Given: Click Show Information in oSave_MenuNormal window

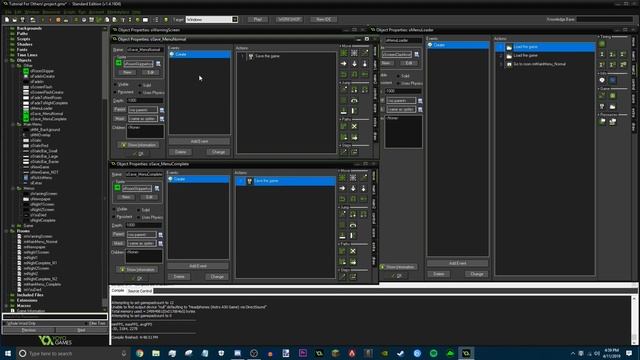Looking at the screenshot, I should 138,145.
